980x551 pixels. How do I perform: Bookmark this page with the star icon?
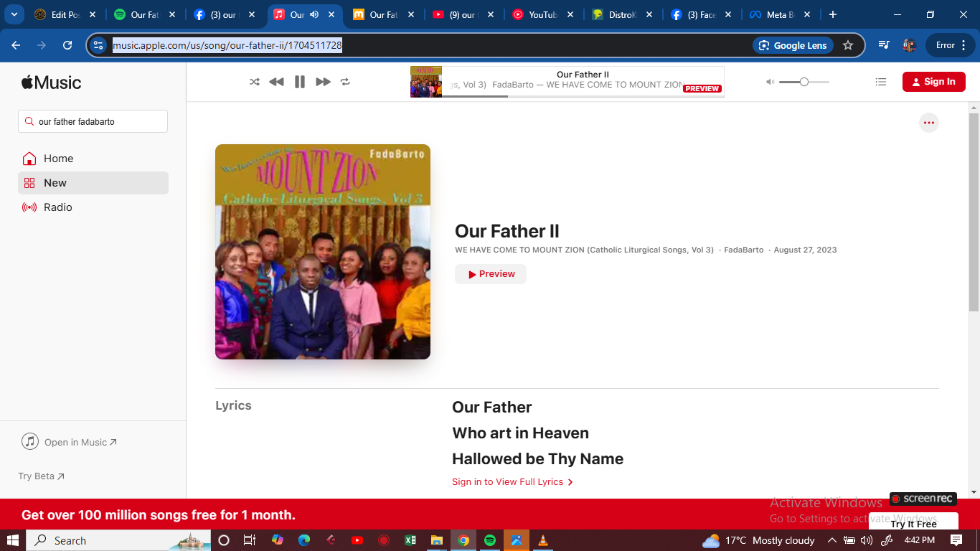click(x=848, y=45)
